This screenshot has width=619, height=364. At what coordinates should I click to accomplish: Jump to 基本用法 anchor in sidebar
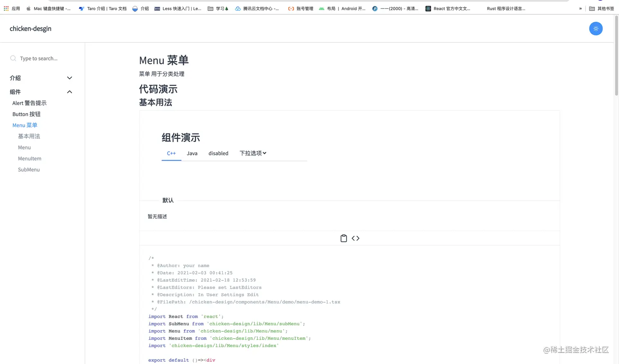click(x=29, y=136)
